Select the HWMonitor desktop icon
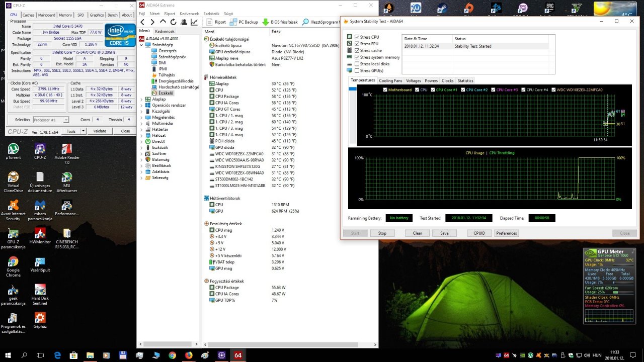 [40, 236]
